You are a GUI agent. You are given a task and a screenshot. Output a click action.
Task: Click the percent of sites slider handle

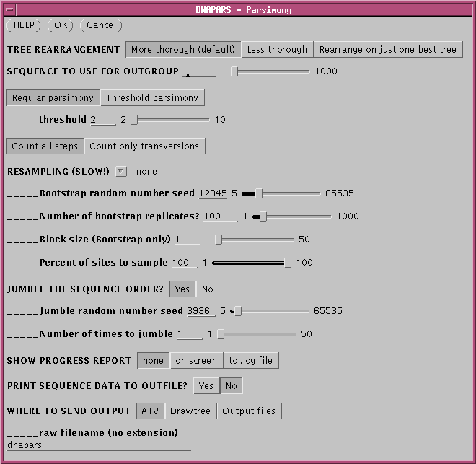(288, 263)
